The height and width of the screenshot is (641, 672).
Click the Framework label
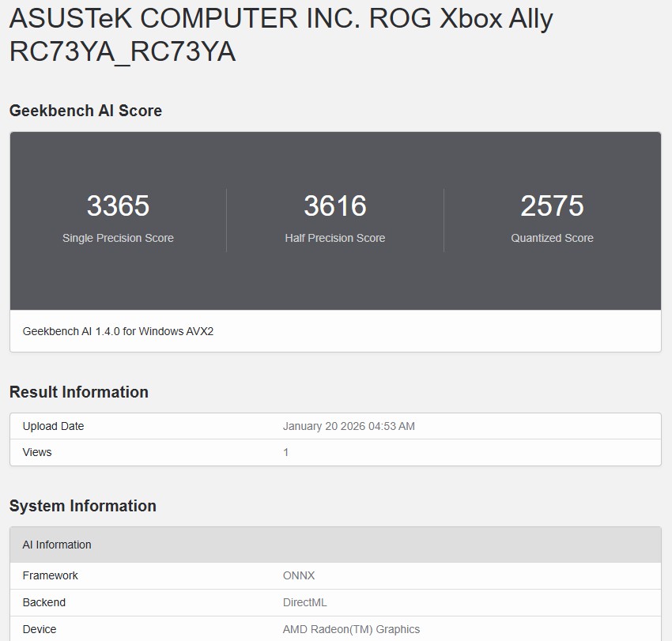(50, 575)
